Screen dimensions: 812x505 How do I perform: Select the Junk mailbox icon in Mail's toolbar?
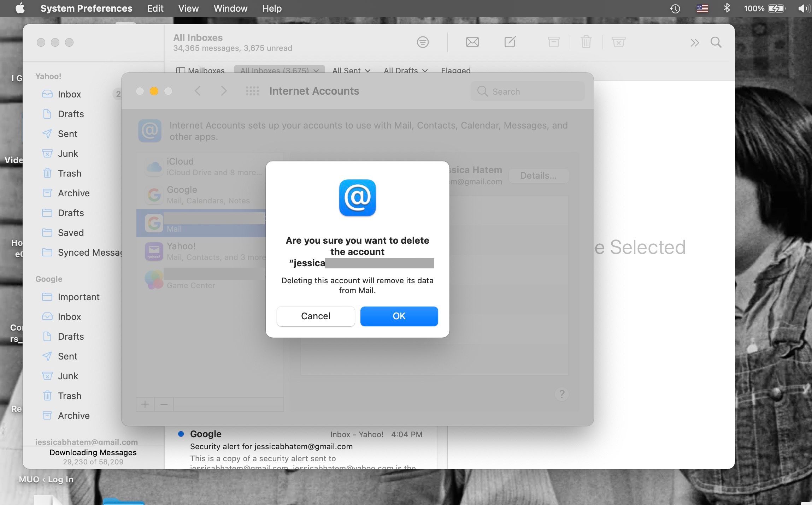pyautogui.click(x=618, y=42)
